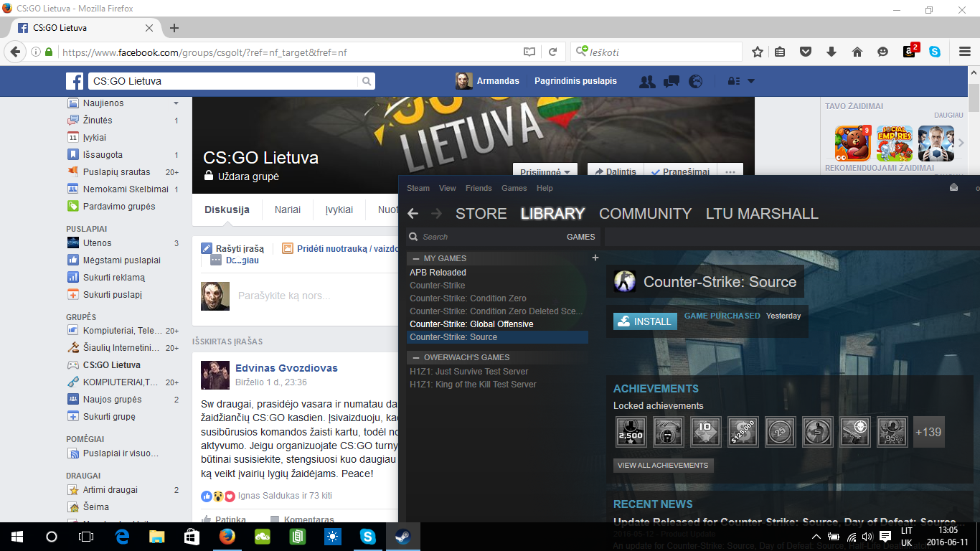Go back in Steam navigation
The image size is (980, 551).
click(413, 213)
